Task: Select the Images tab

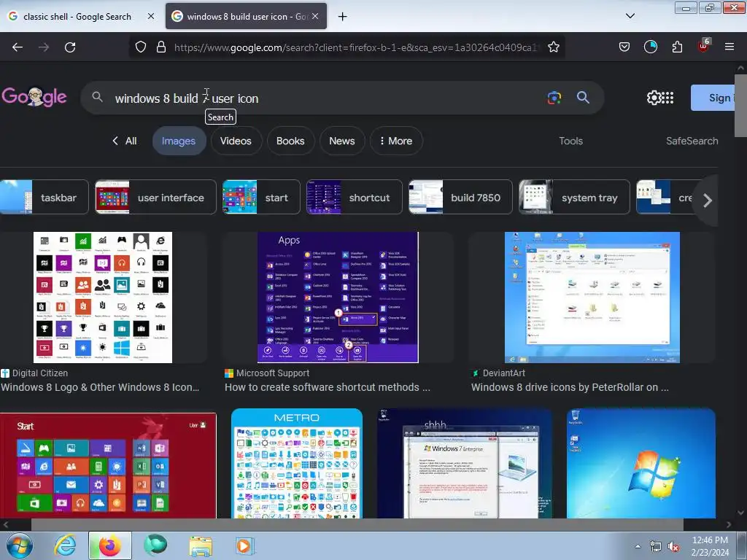Action: [x=179, y=141]
